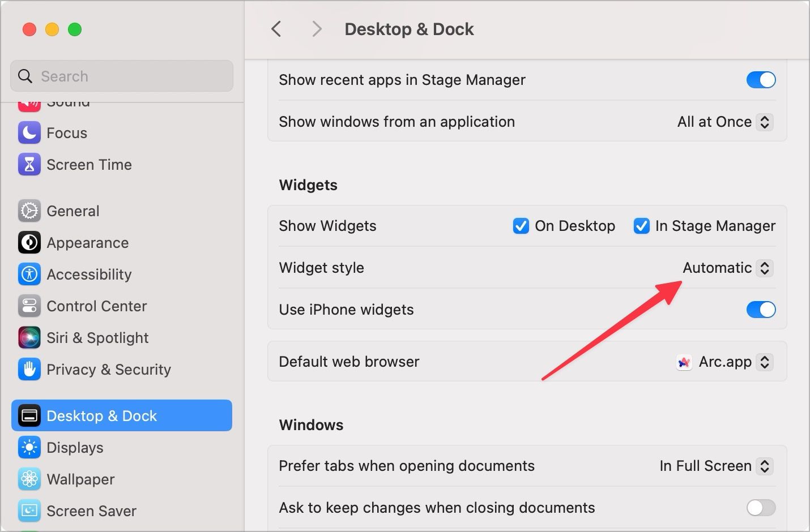Go back using the left chevron button
This screenshot has width=810, height=532.
pyautogui.click(x=276, y=29)
